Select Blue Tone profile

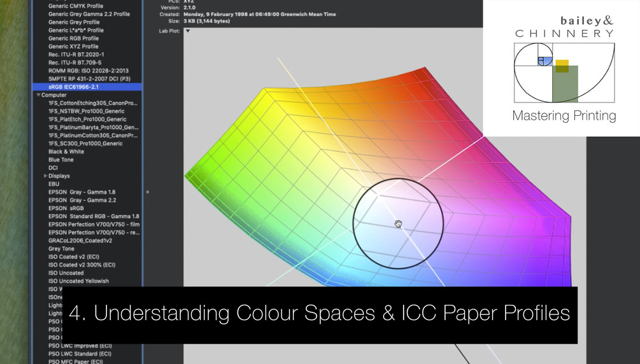pyautogui.click(x=61, y=160)
